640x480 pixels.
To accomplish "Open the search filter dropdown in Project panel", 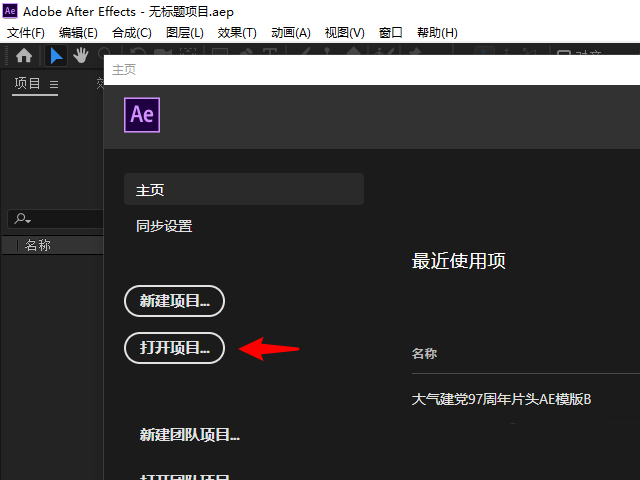I will (x=22, y=219).
